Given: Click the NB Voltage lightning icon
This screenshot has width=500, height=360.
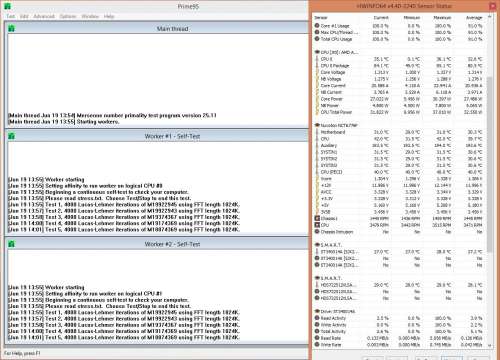Looking at the screenshot, I should tap(317, 79).
